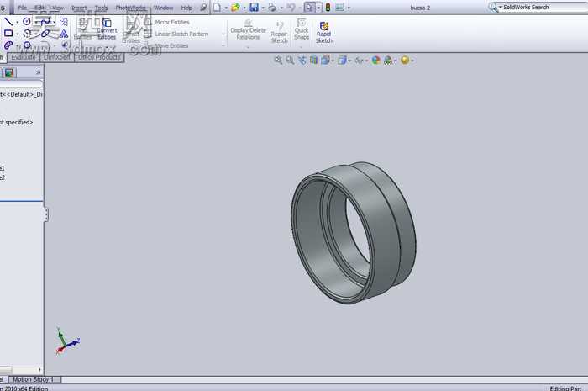This screenshot has width=588, height=391.
Task: Open the Select tool dropdown arrow
Action: pos(318,8)
